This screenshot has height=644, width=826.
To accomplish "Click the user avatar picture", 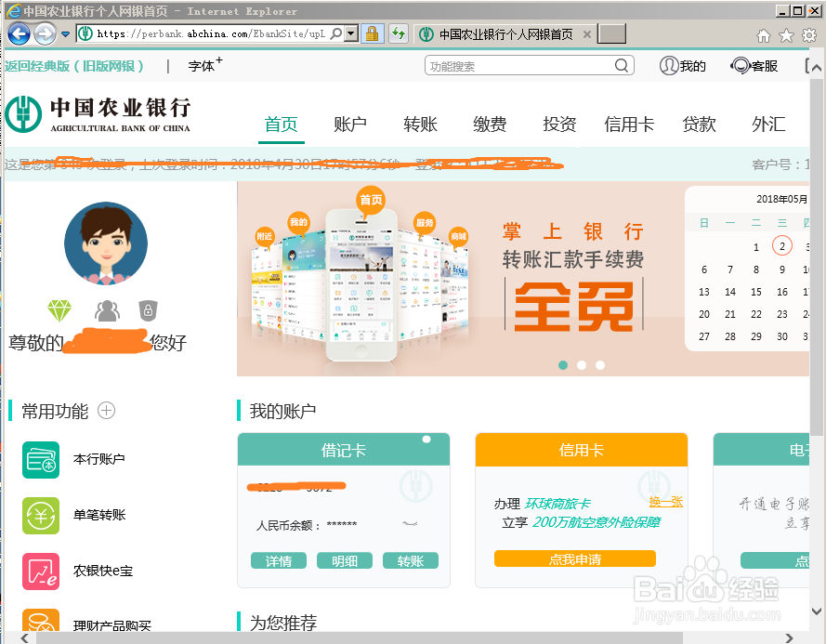I will click(106, 243).
